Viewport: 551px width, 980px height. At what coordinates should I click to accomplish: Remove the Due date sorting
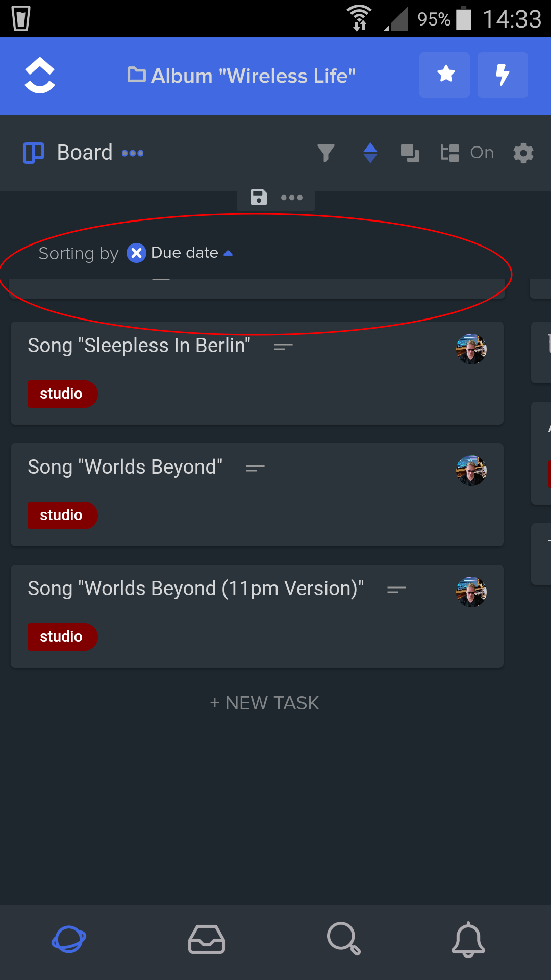136,253
